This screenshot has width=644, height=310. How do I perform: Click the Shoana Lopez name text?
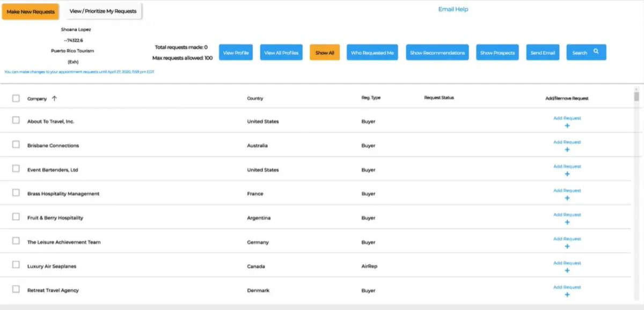pos(76,30)
